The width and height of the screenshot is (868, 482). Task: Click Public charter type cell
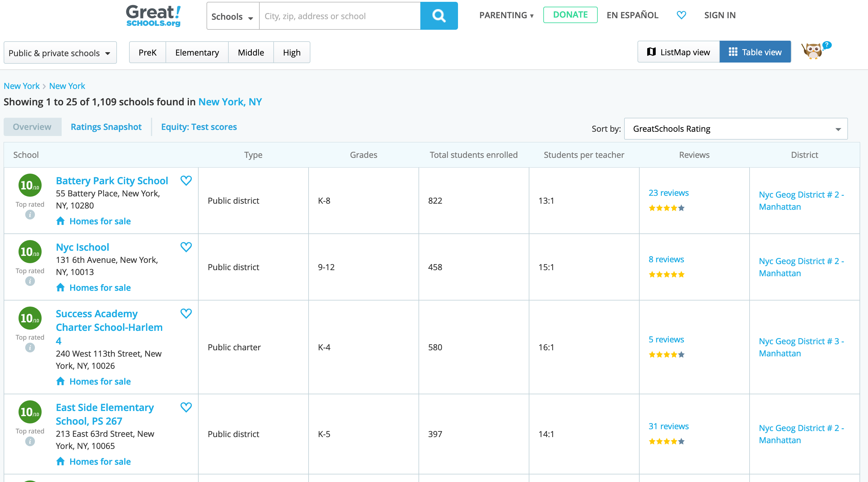253,347
